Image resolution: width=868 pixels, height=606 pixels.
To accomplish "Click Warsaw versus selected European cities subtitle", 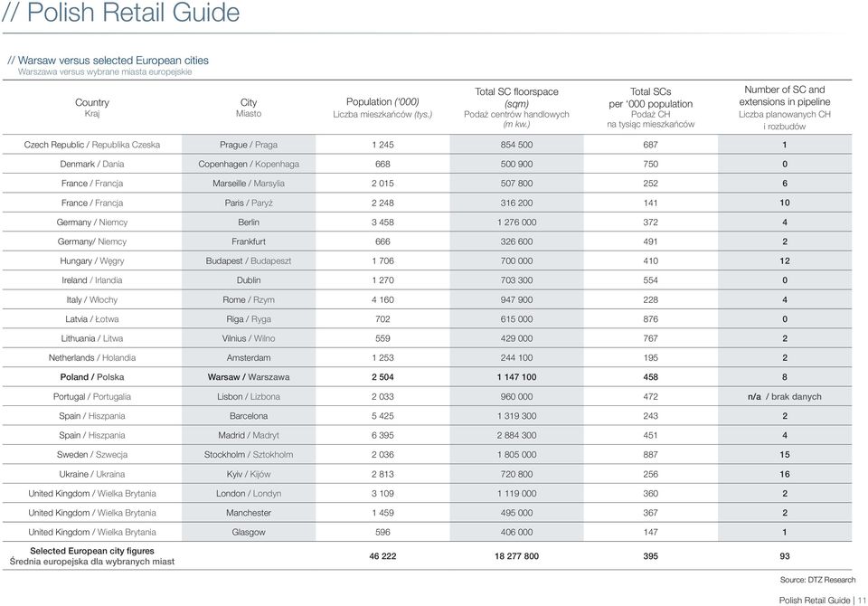I will 108,61.
